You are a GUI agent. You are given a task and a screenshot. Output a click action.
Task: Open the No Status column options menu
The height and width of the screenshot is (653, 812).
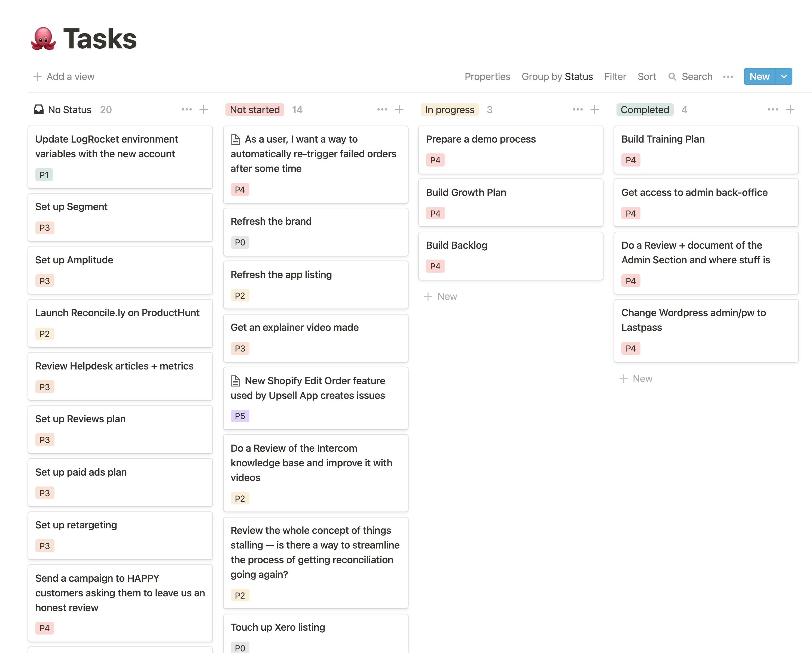coord(187,110)
